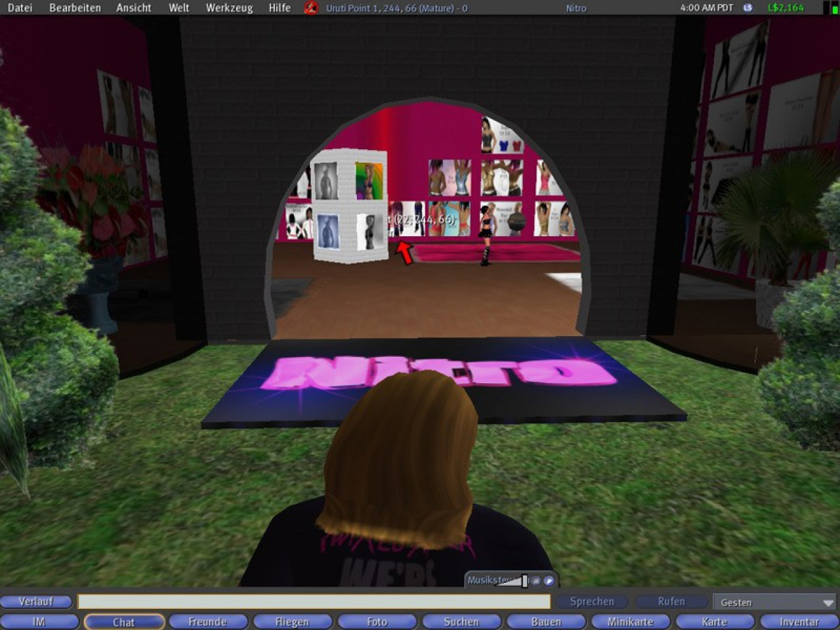Screen dimensions: 840x630
Task: Click the Nitro parcel name in the top bar
Action: (576, 9)
